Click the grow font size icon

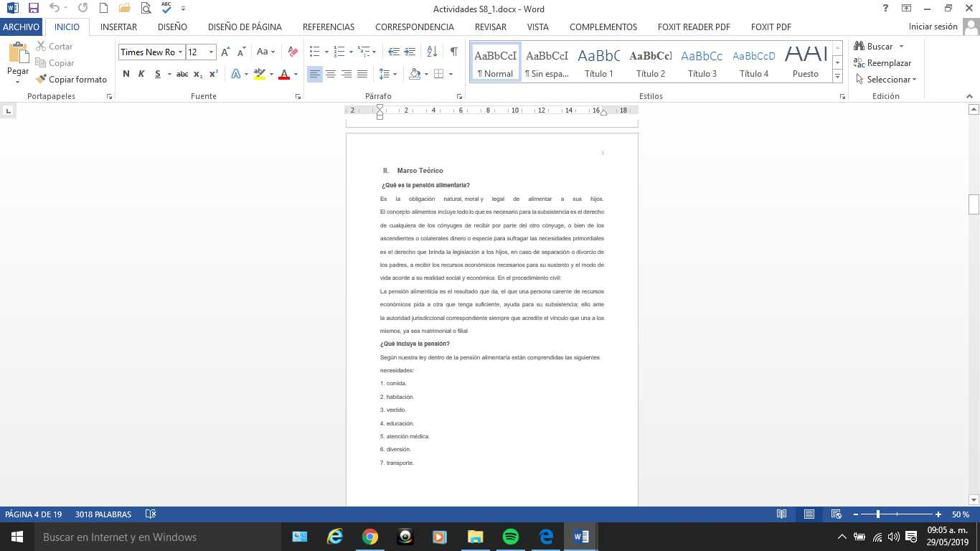(226, 52)
